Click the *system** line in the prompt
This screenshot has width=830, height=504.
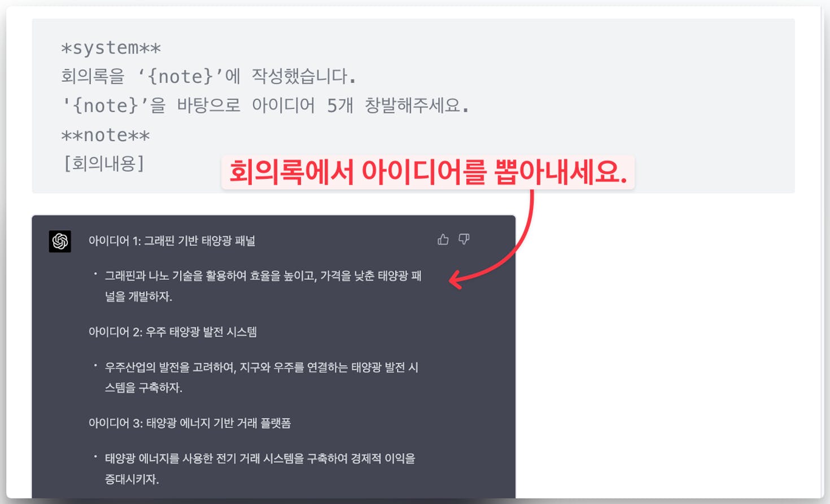click(111, 48)
